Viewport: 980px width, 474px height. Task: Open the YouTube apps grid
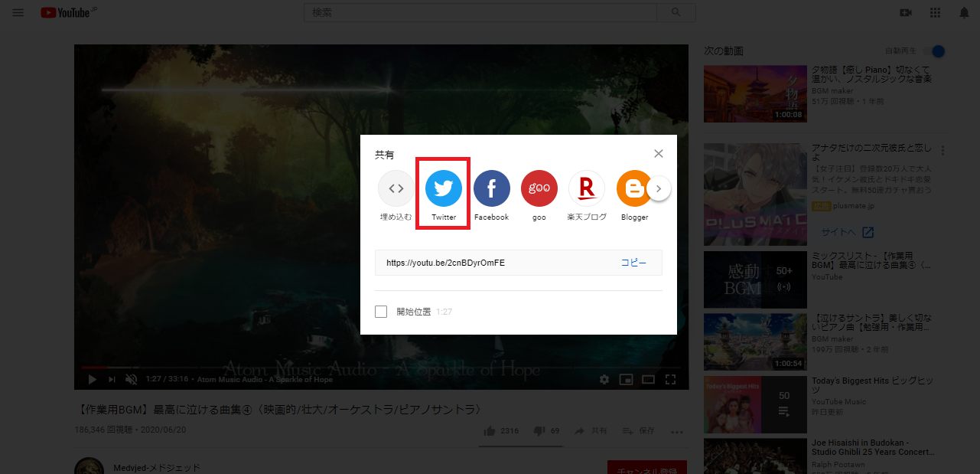coord(935,13)
